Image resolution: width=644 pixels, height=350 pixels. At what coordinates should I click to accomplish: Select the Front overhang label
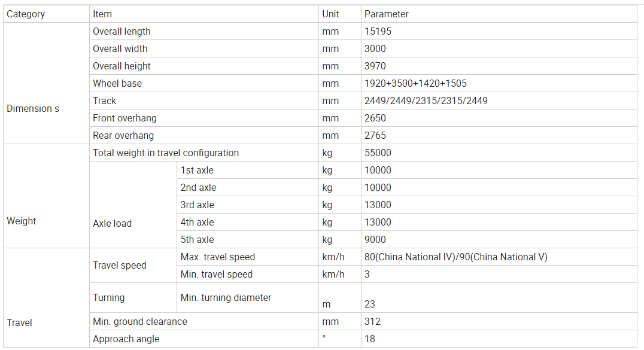[x=124, y=118]
